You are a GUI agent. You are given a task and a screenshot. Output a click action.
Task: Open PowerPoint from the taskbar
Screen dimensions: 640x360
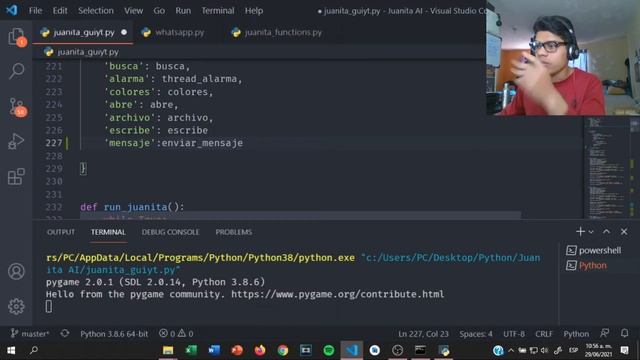(x=237, y=350)
